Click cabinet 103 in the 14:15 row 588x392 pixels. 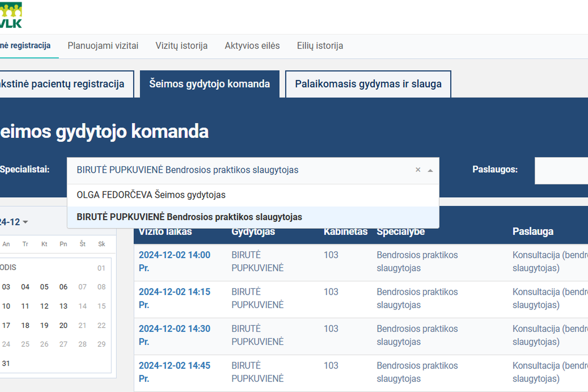(x=331, y=292)
